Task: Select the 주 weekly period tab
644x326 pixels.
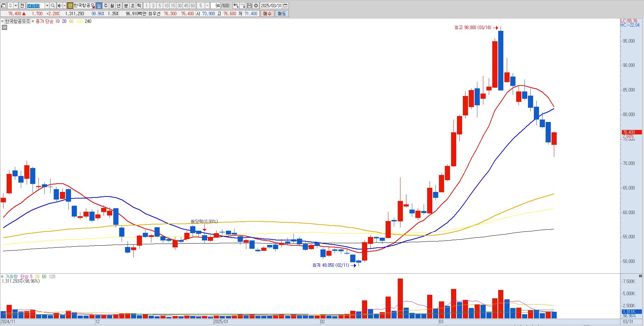Action: pos(105,6)
